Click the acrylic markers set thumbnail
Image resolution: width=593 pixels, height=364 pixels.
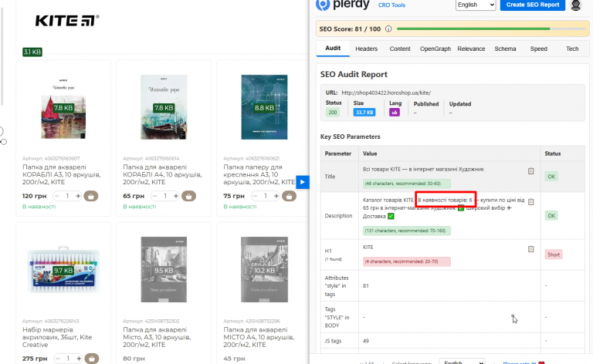63,270
